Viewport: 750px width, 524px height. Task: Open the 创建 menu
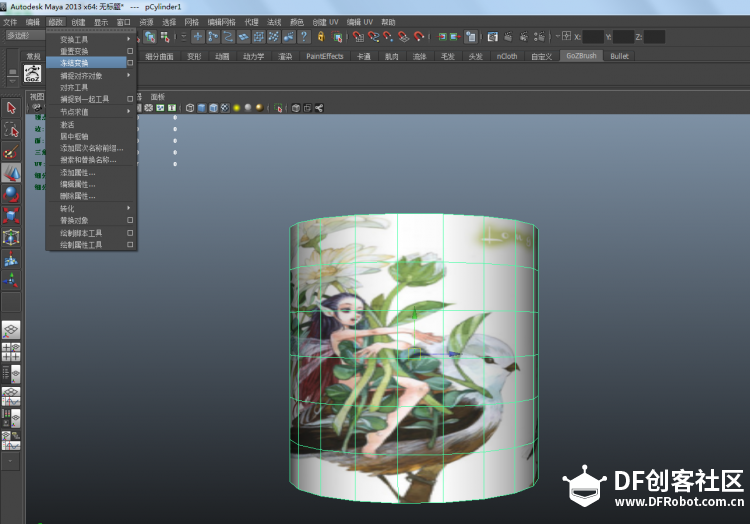click(78, 22)
